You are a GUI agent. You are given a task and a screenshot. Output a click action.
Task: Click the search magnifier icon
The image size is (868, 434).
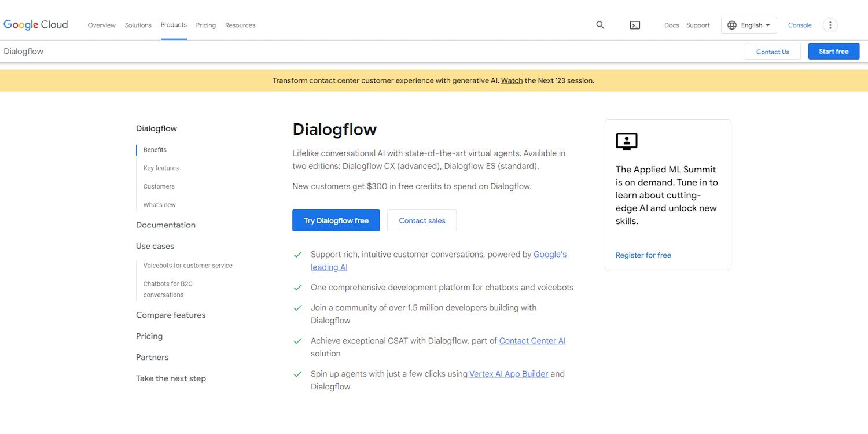tap(600, 25)
